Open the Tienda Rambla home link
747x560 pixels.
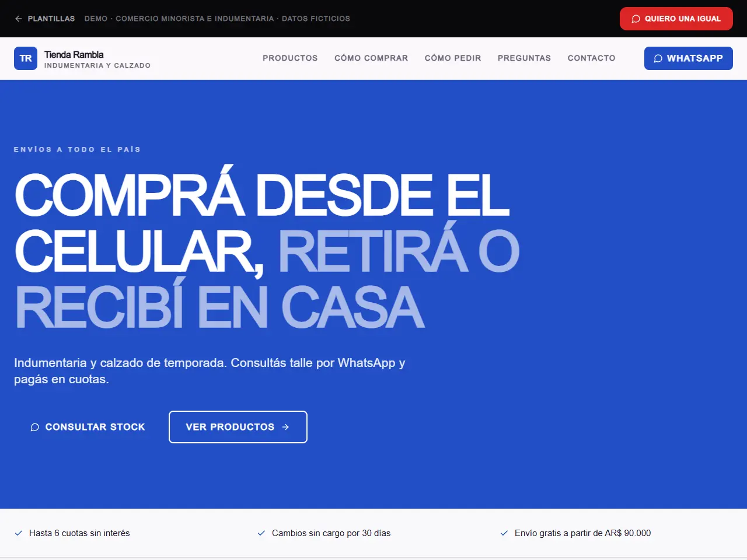[82, 58]
